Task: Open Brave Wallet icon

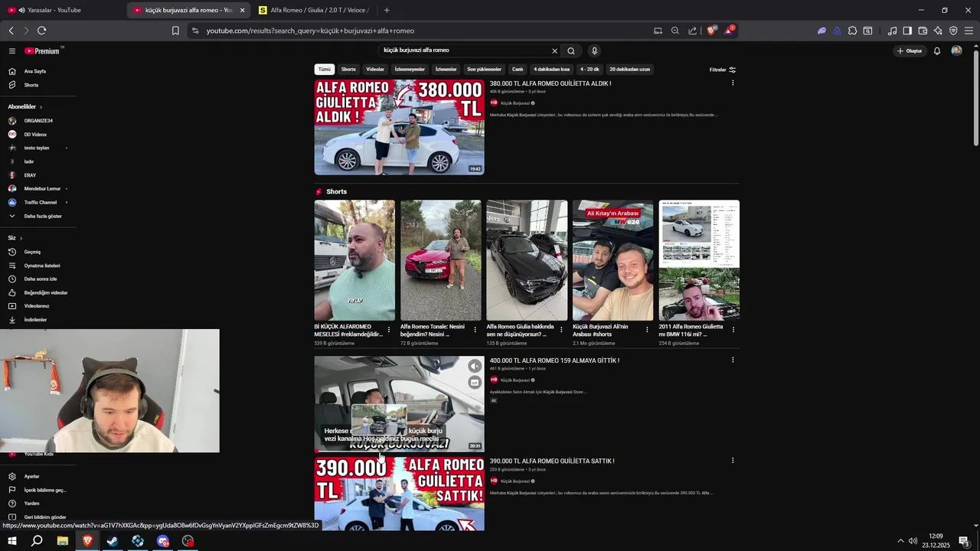Action: point(923,31)
